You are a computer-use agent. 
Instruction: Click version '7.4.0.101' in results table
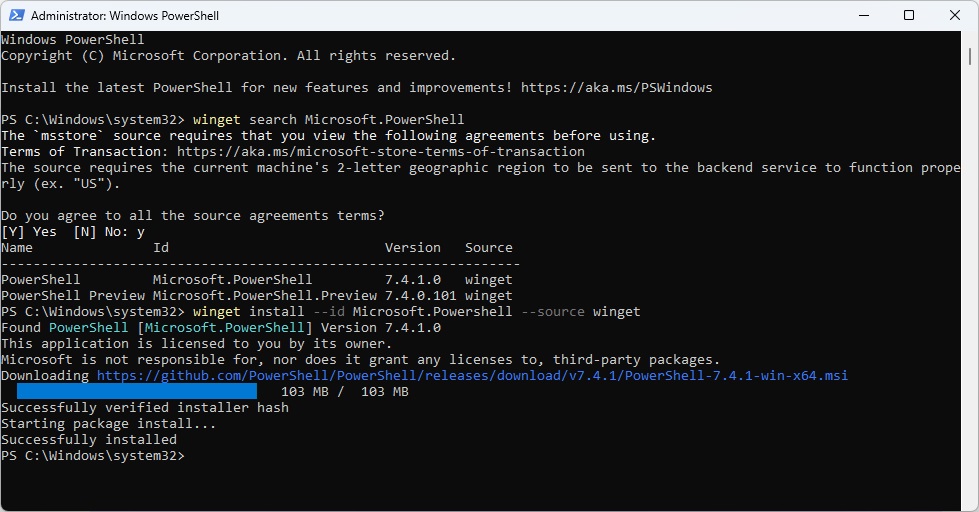[x=420, y=295]
